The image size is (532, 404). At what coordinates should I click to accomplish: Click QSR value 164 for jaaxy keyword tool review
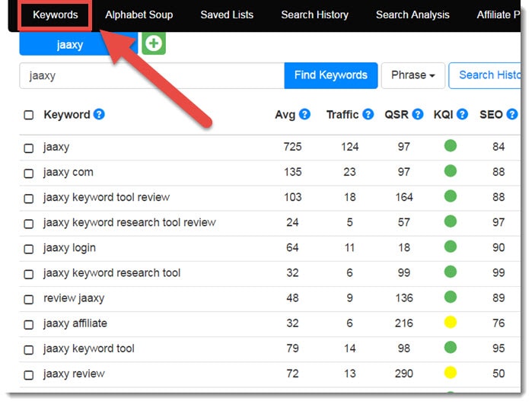tap(403, 197)
